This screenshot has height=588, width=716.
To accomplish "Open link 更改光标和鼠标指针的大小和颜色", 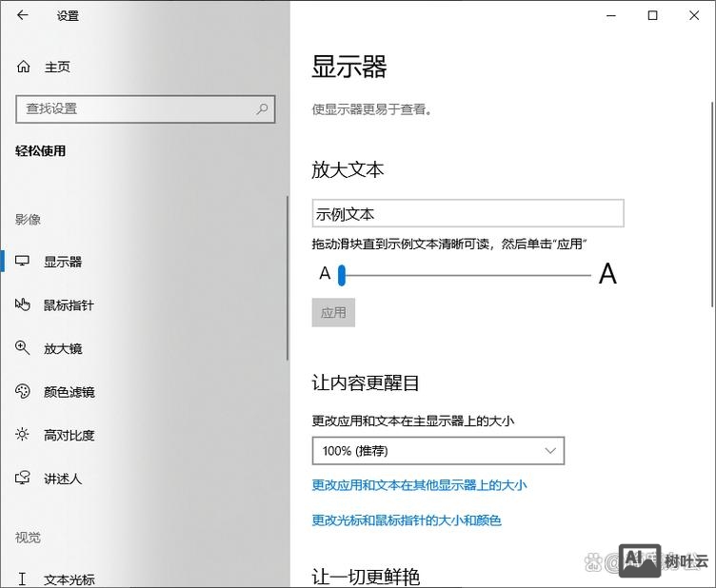I will pyautogui.click(x=407, y=520).
